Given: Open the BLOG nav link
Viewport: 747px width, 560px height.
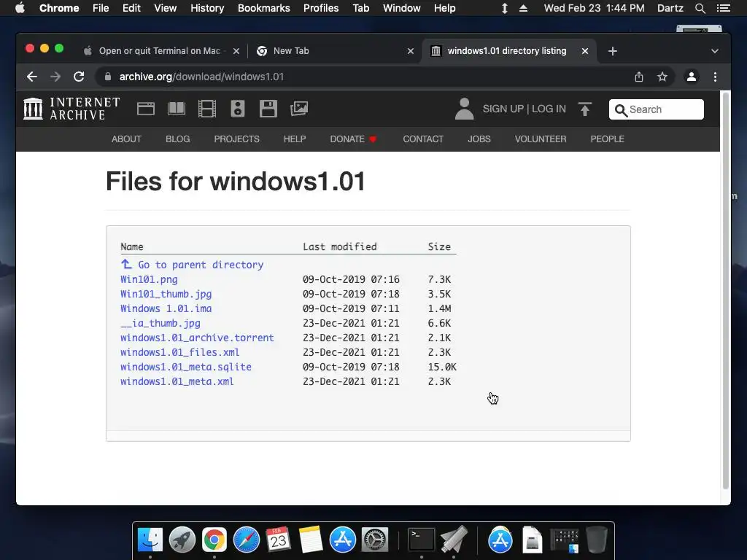Looking at the screenshot, I should (x=178, y=139).
